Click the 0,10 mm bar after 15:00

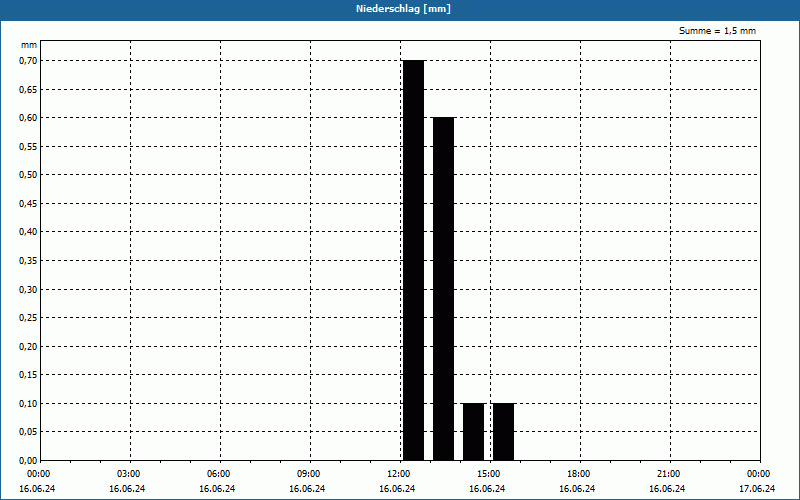click(504, 432)
